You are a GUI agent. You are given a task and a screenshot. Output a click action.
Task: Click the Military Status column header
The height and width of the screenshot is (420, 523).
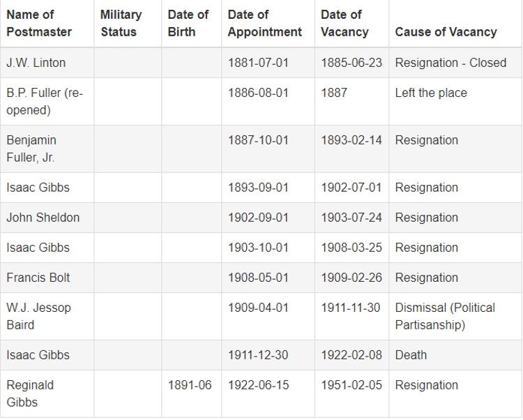point(128,23)
